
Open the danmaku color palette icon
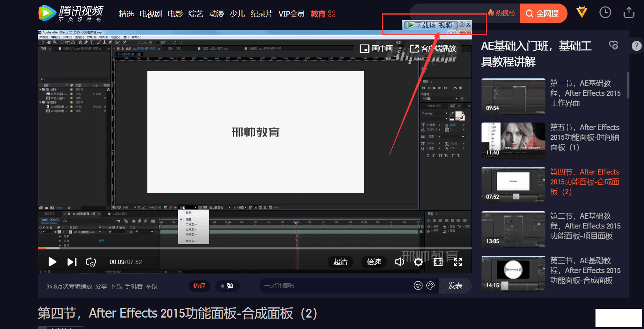(x=431, y=286)
